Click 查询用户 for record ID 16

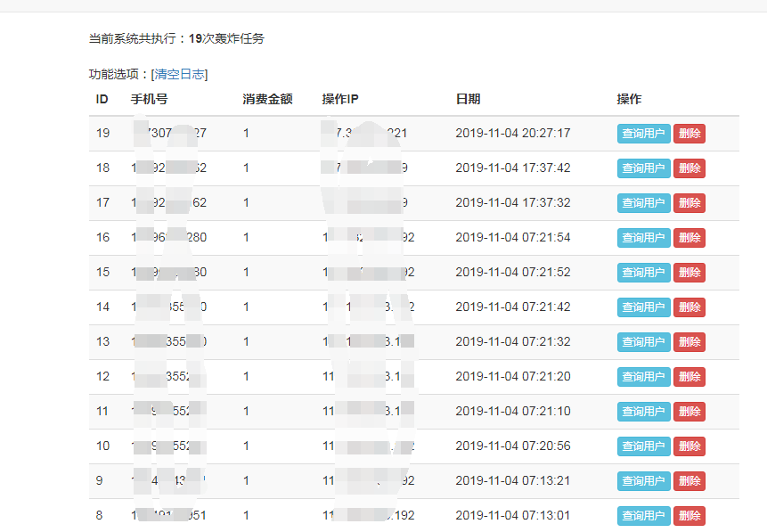[x=643, y=238]
